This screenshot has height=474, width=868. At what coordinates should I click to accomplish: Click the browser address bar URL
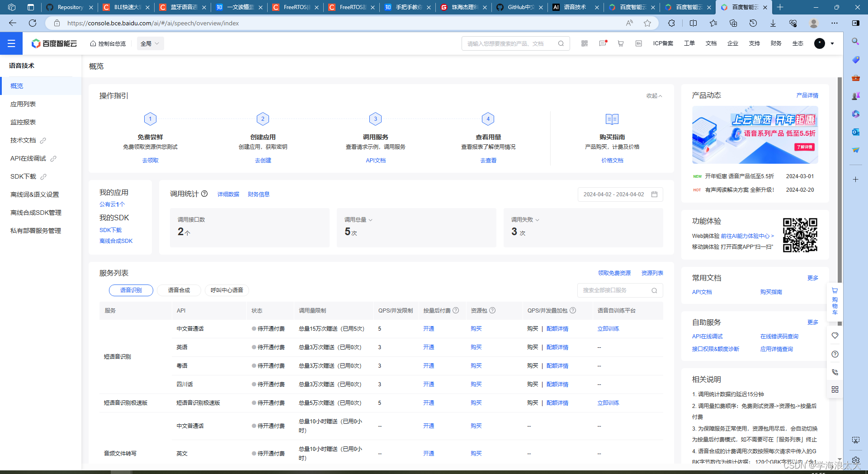[153, 23]
